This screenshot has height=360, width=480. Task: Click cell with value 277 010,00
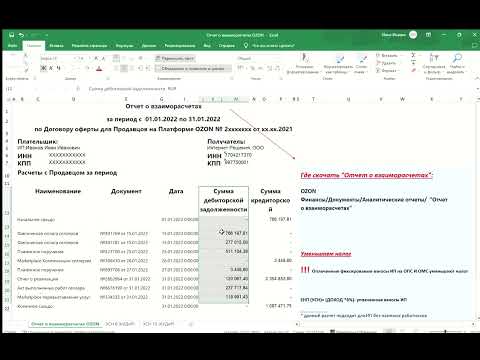coord(237,242)
